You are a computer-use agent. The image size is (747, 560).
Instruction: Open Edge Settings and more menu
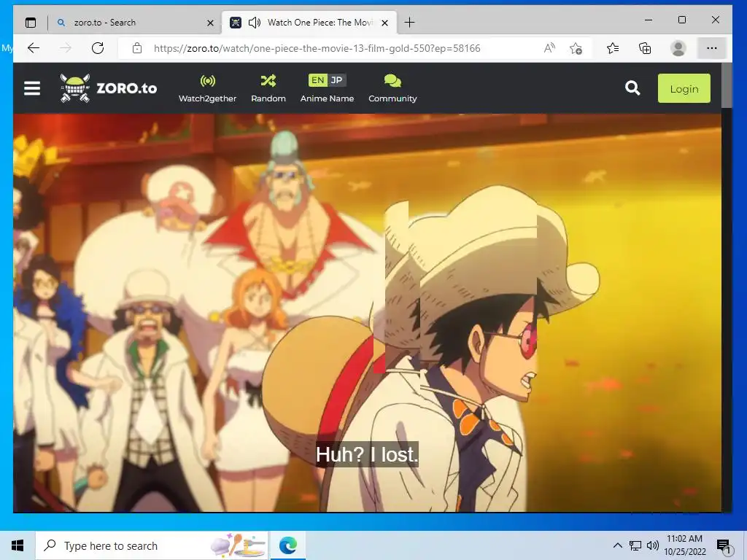point(712,48)
